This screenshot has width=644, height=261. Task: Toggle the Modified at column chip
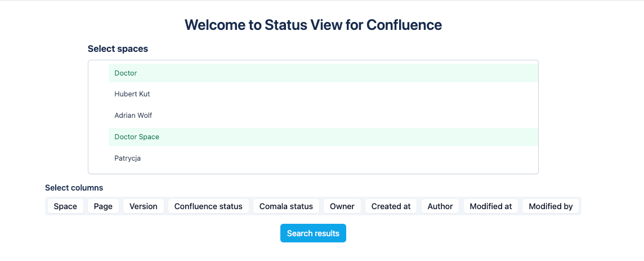click(x=491, y=206)
